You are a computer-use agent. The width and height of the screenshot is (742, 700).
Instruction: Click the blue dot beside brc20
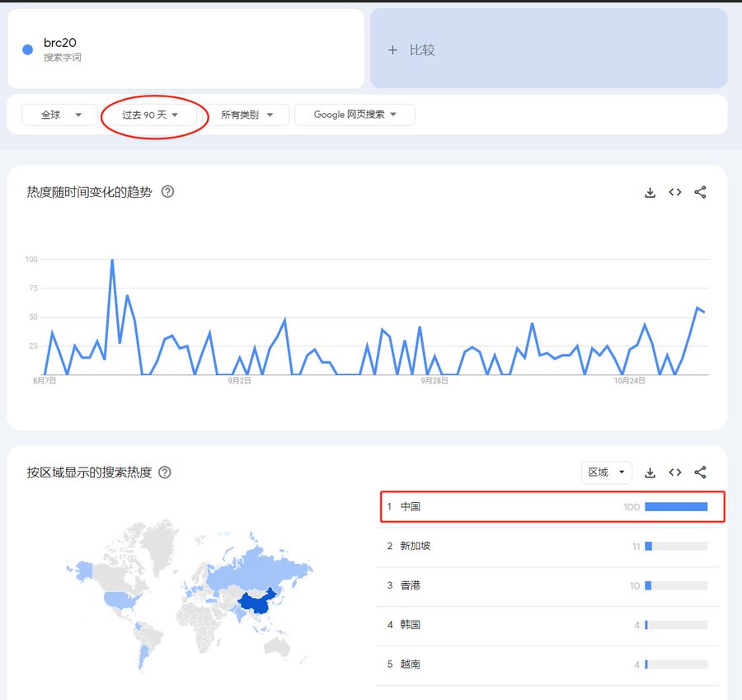pyautogui.click(x=28, y=49)
